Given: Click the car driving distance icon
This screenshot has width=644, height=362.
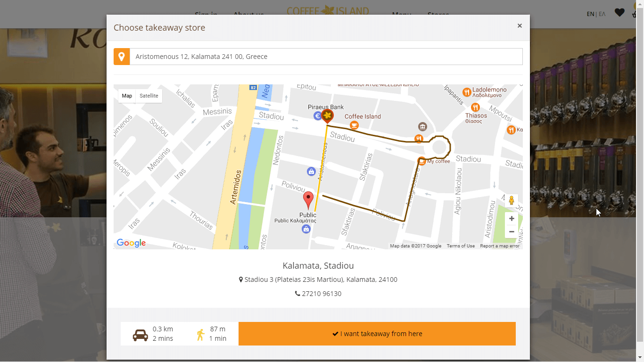Looking at the screenshot, I should pos(140,335).
